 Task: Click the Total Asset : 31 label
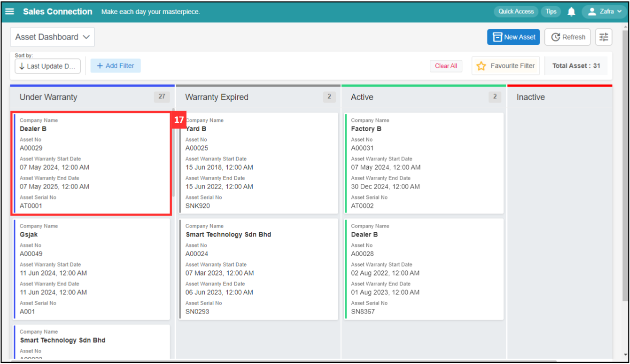(576, 65)
